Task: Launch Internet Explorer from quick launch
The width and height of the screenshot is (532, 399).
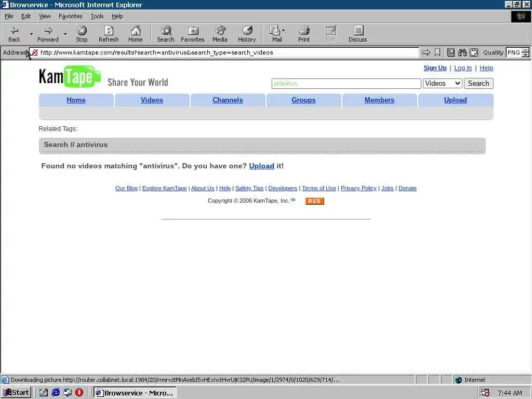Action: click(56, 393)
